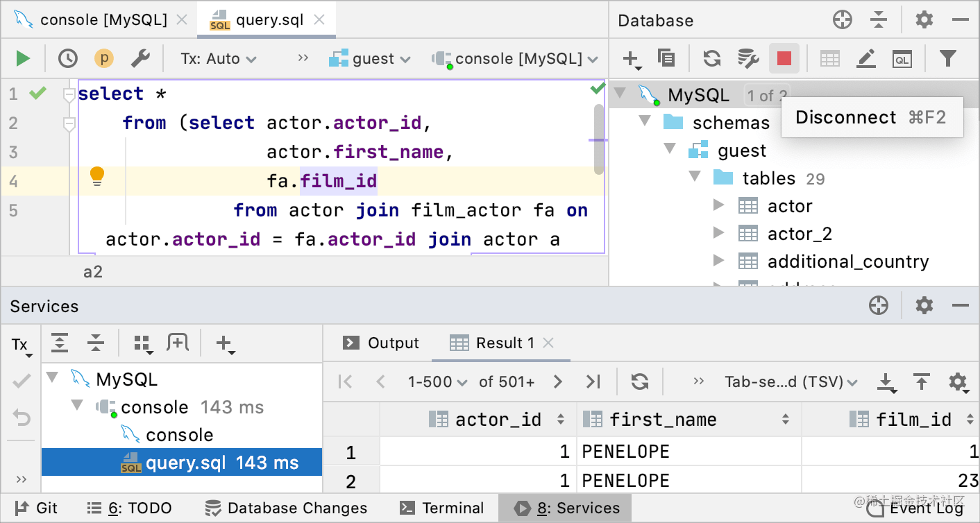Run the query with the green Execute arrow
The image size is (980, 523).
(23, 58)
